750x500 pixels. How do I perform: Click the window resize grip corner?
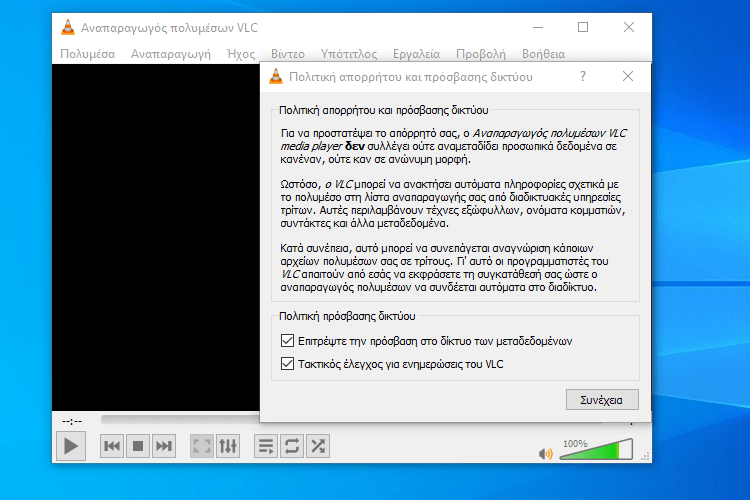point(646,457)
